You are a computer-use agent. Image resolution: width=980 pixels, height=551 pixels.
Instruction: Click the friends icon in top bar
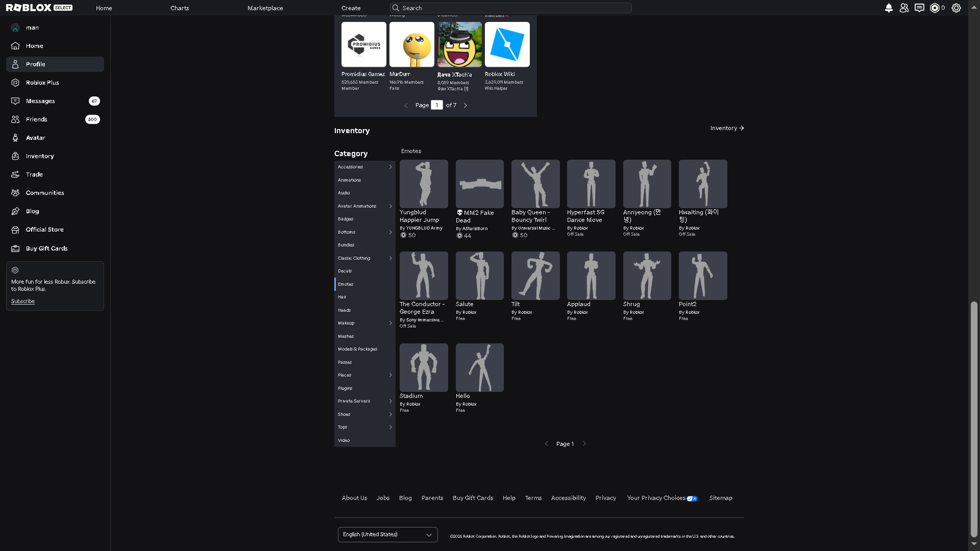904,8
